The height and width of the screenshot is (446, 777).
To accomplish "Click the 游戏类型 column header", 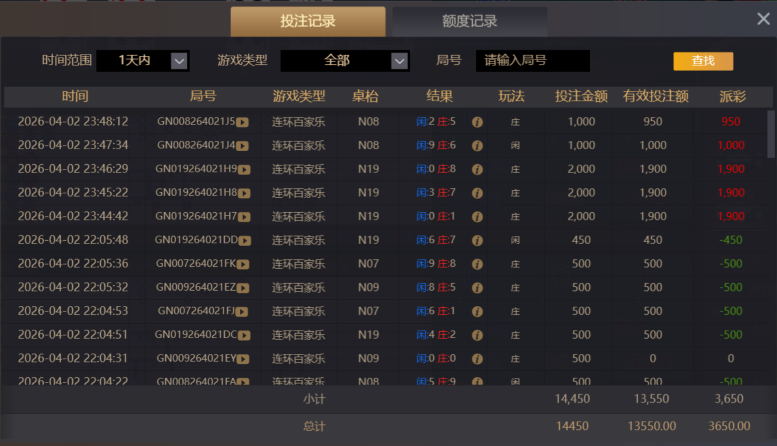I will (299, 96).
